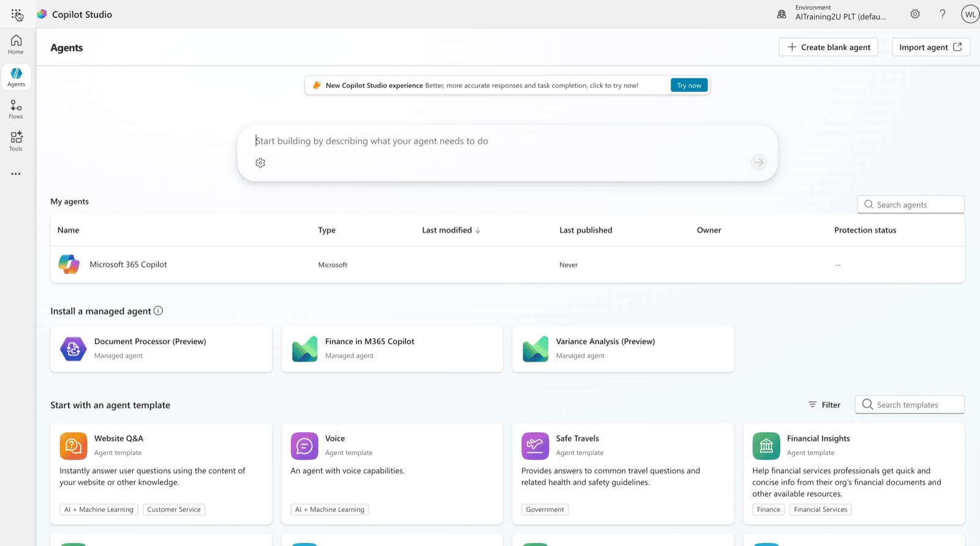
Task: Click Microsoft 365 Copilot agent icon
Action: pyautogui.click(x=69, y=264)
